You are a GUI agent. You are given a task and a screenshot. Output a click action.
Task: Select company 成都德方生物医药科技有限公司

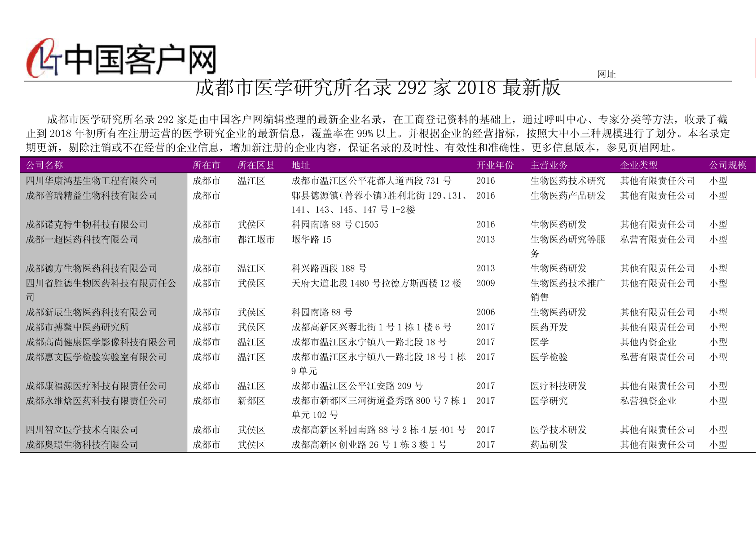[x=92, y=269]
